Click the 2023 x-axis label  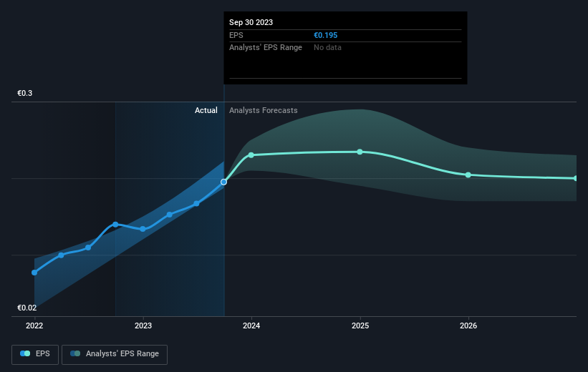143,325
